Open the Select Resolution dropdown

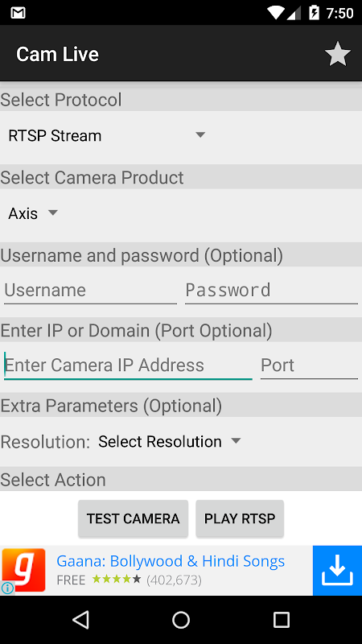coord(170,441)
